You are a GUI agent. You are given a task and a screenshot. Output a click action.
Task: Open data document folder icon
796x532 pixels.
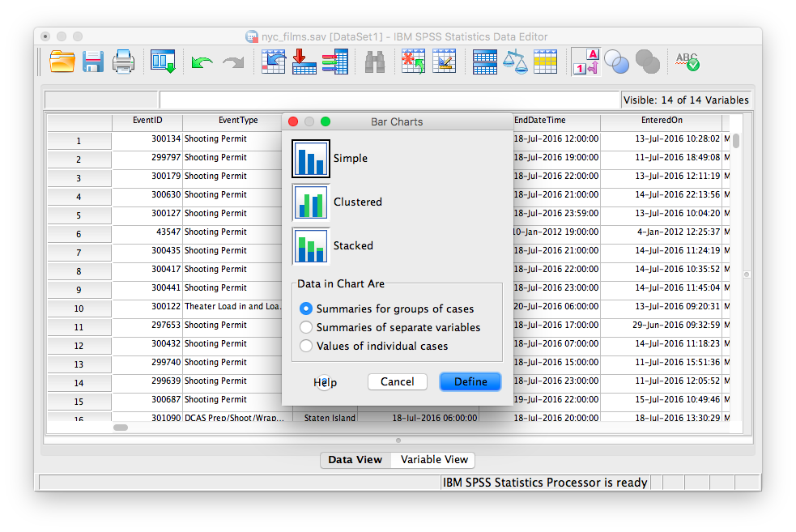pyautogui.click(x=62, y=62)
